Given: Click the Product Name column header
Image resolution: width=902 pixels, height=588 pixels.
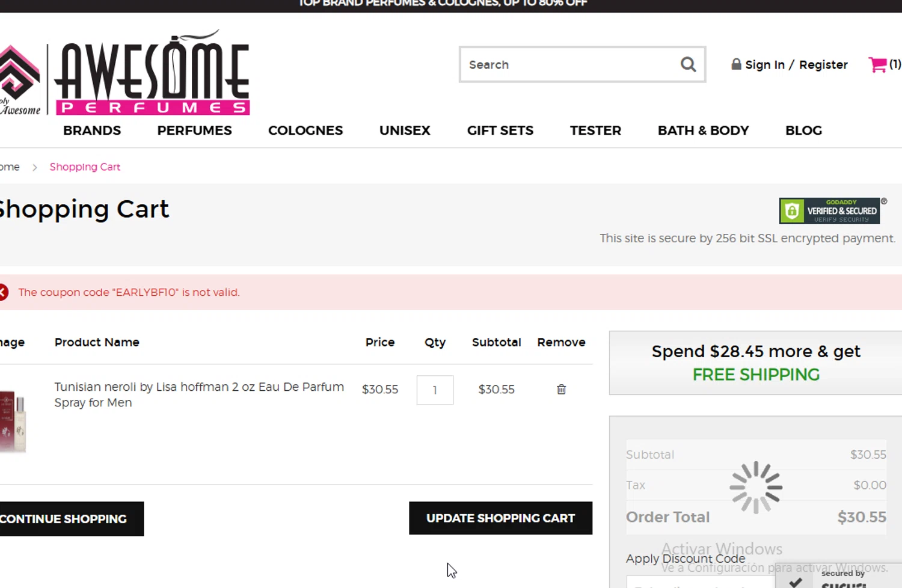Looking at the screenshot, I should coord(97,343).
